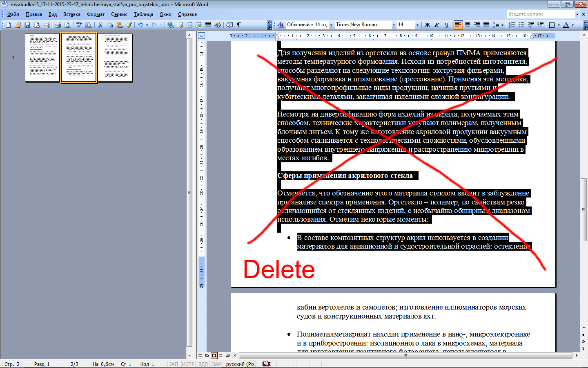Viewport: 588px width, 368px height.
Task: Toggle italic К formatting
Action: 437,25
